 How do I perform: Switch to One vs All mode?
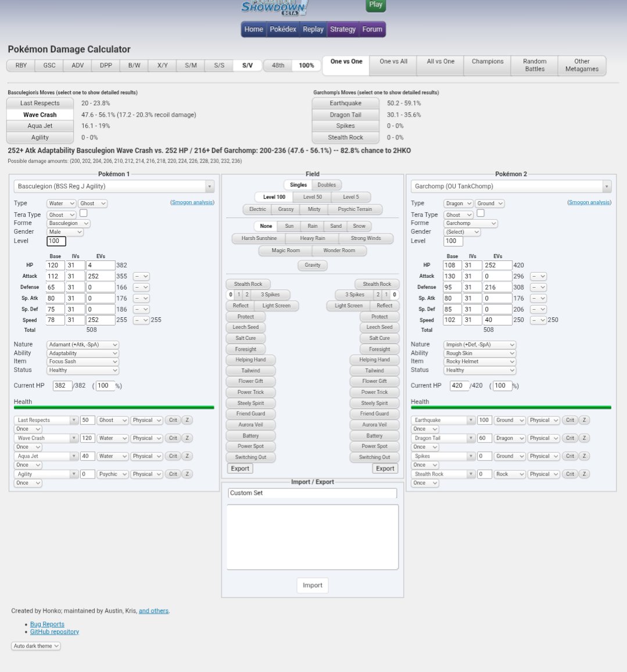pos(393,65)
